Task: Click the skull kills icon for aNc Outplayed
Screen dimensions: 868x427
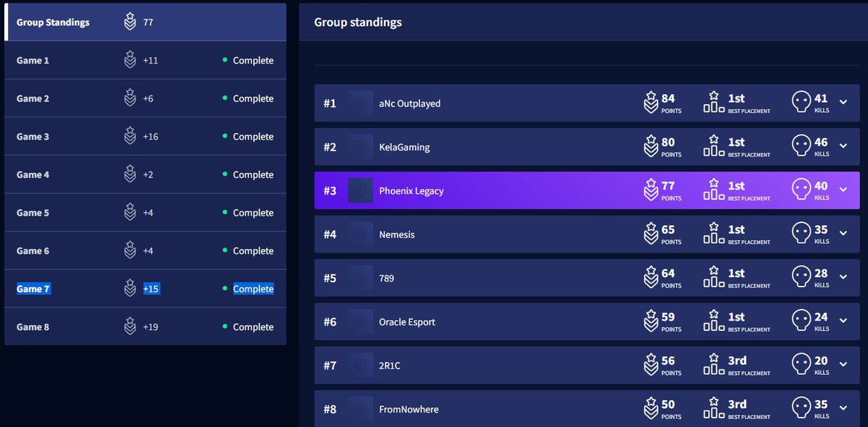Action: point(801,103)
